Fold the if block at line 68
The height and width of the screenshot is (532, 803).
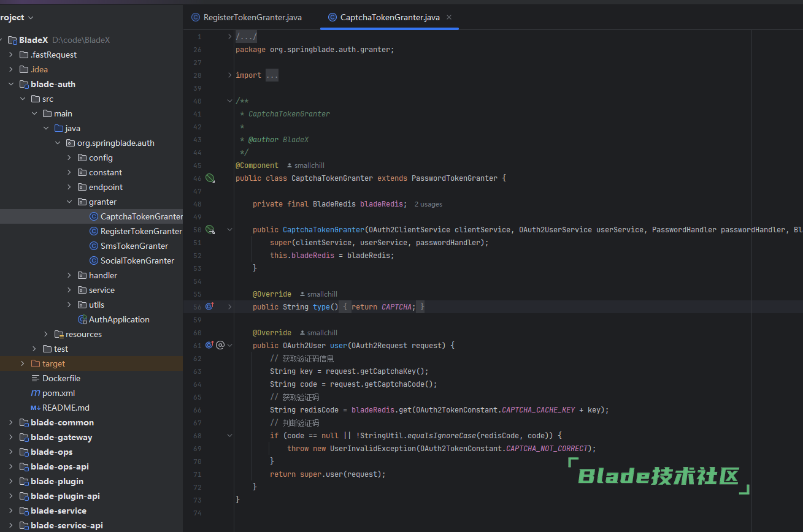[x=230, y=435]
